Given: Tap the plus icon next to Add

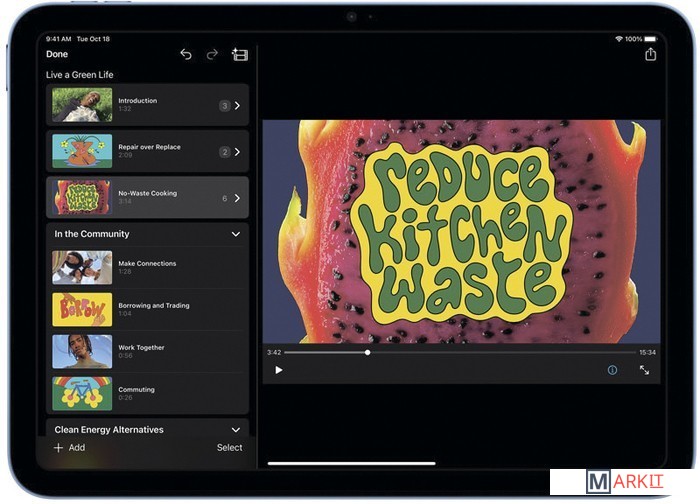Looking at the screenshot, I should click(58, 448).
